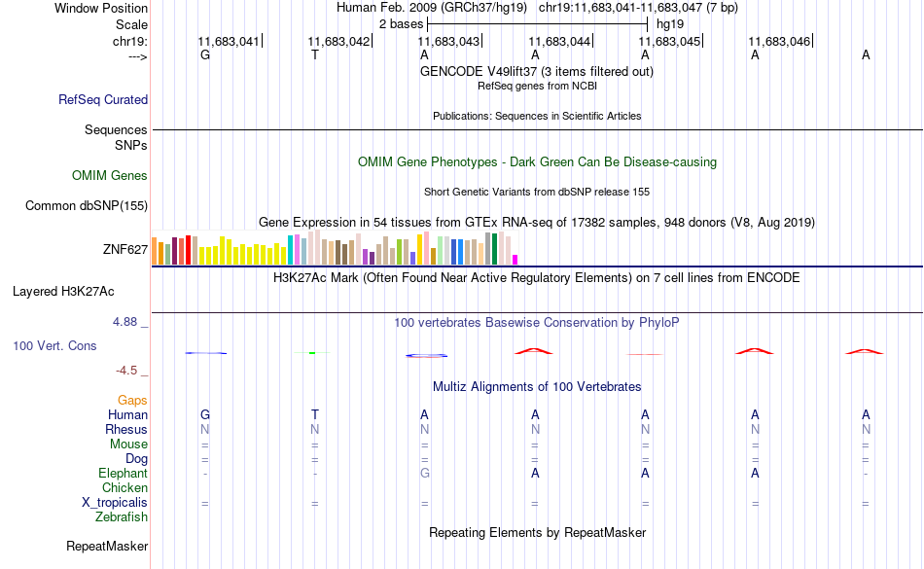Select the Dog species row label
This screenshot has height=569, width=924.
[136, 459]
